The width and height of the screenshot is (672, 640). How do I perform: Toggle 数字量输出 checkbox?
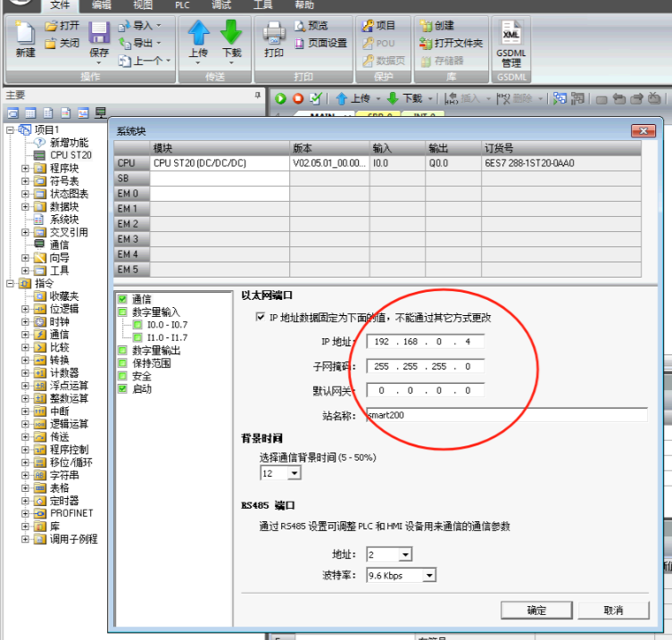pyautogui.click(x=123, y=350)
